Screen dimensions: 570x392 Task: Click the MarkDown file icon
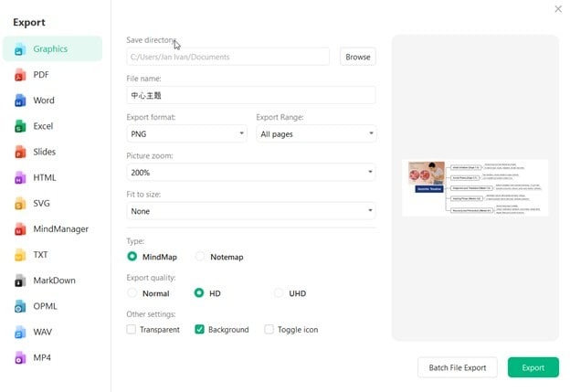(x=20, y=281)
